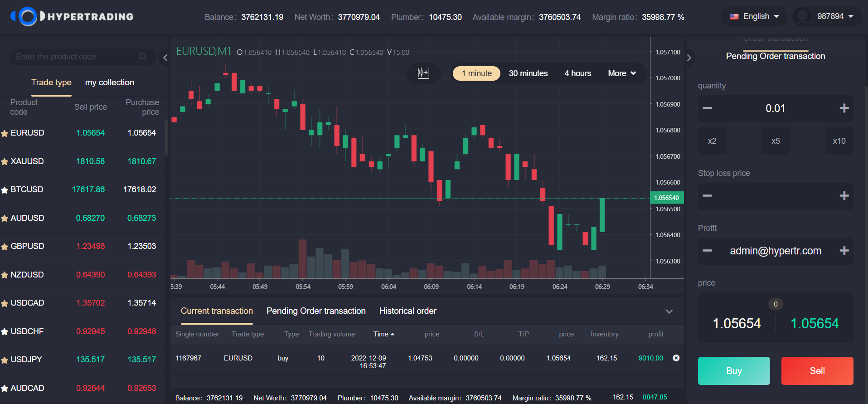Toggle the EURUSD favorite star
Screen dimensions: 868x404
pyautogui.click(x=5, y=133)
